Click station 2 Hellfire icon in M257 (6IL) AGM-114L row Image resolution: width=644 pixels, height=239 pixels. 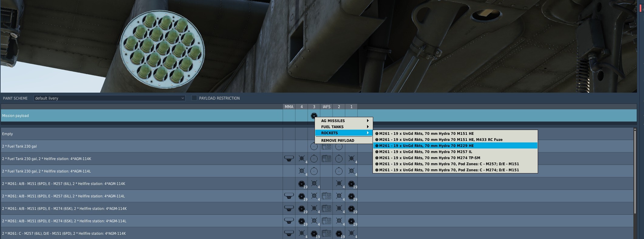point(339,196)
